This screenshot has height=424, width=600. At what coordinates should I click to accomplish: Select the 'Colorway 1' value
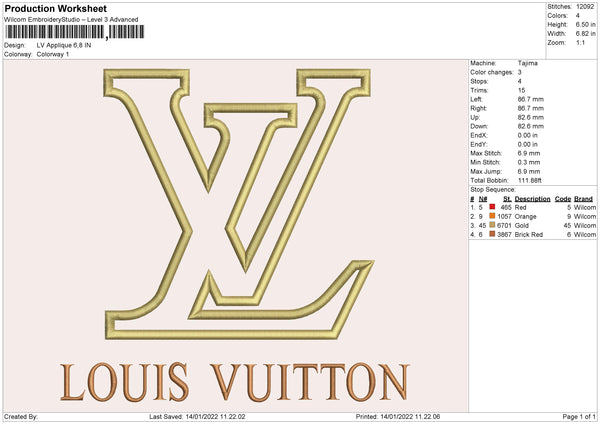pyautogui.click(x=53, y=54)
